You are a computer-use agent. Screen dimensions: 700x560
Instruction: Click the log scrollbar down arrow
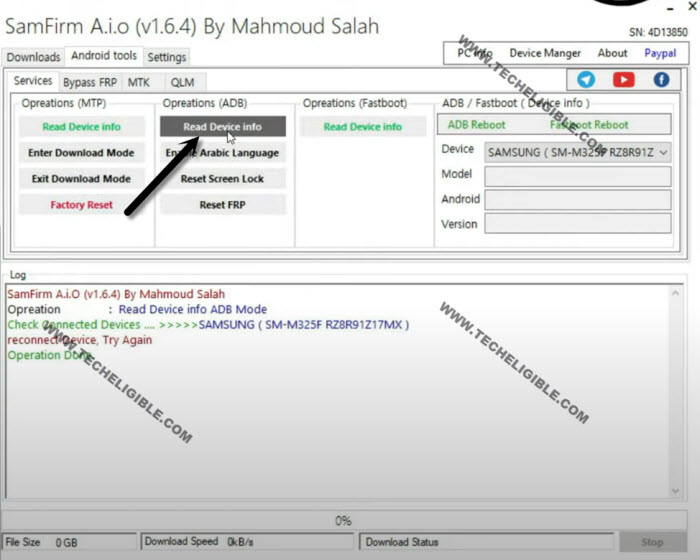pos(675,491)
